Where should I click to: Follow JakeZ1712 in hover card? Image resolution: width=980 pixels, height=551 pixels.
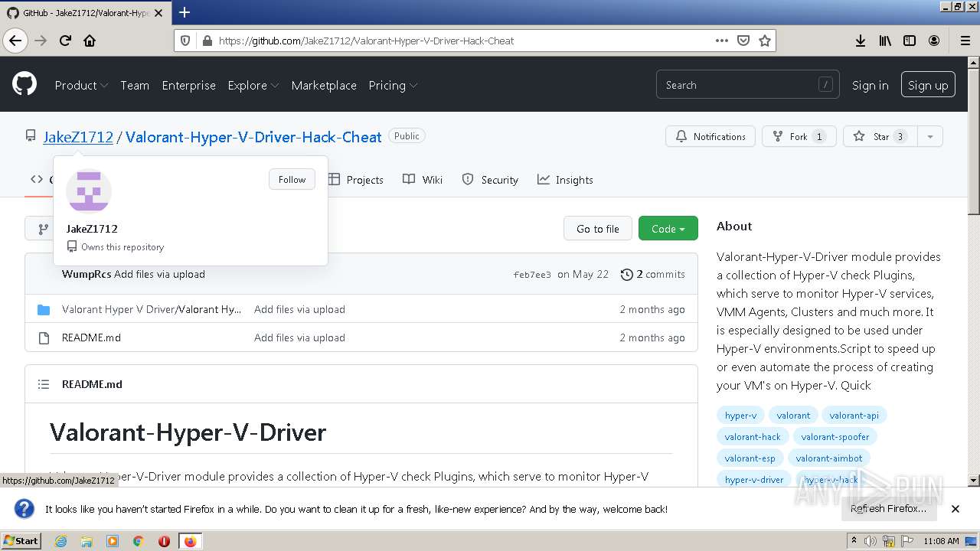[292, 179]
